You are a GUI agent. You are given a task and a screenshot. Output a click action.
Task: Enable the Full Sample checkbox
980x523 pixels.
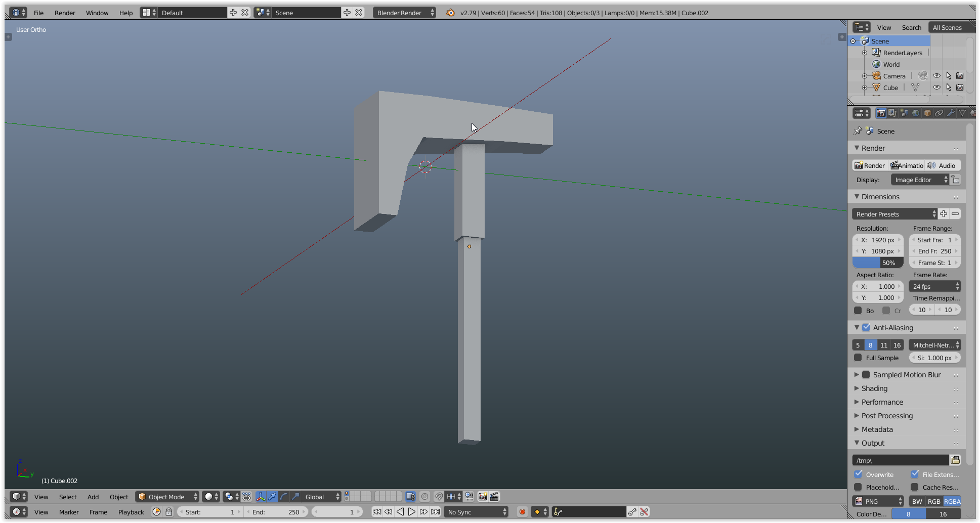[x=858, y=358]
